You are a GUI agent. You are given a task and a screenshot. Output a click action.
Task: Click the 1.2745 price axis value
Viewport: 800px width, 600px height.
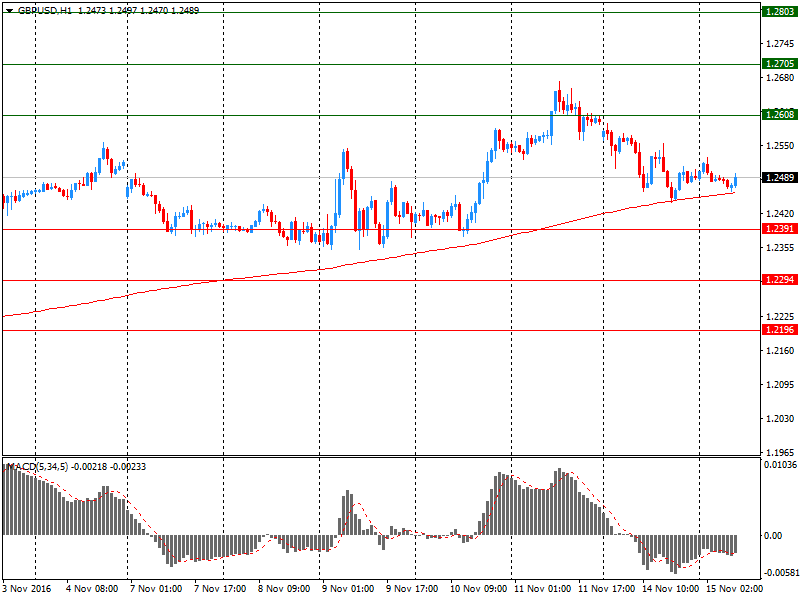coord(780,44)
